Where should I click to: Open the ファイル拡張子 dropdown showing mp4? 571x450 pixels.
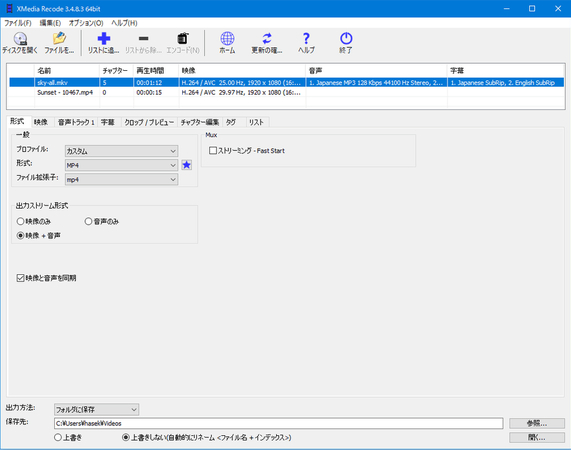click(x=121, y=179)
